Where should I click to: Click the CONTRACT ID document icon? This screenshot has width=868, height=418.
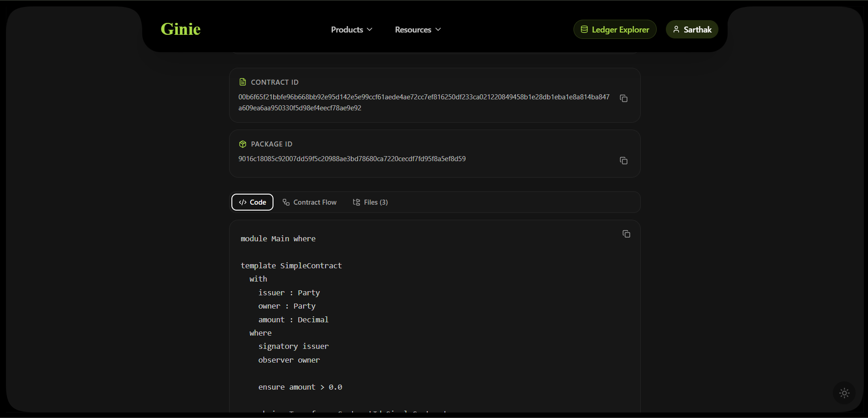tap(243, 82)
